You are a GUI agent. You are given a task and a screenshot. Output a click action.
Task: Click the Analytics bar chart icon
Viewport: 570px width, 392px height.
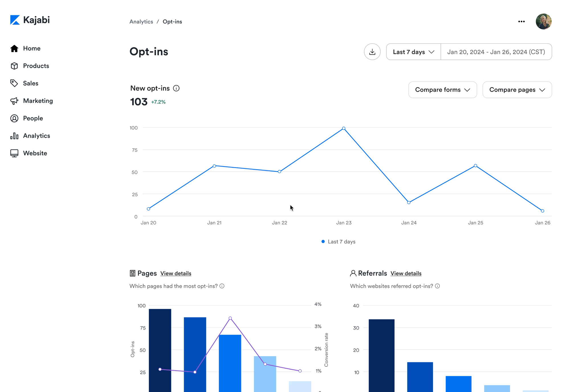[14, 136]
